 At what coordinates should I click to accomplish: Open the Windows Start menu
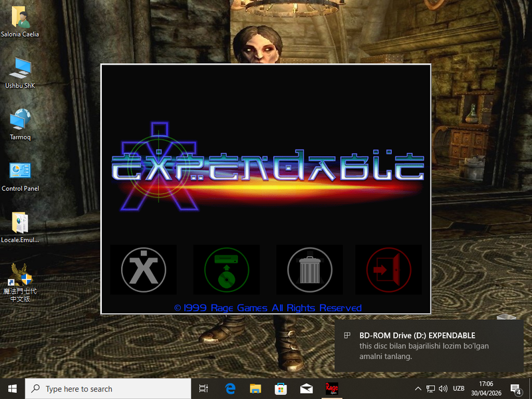point(13,389)
